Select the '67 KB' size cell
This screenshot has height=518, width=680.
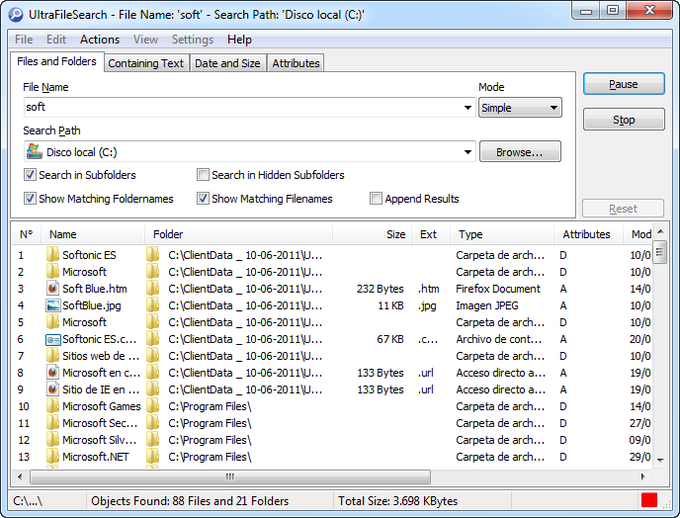pos(390,339)
